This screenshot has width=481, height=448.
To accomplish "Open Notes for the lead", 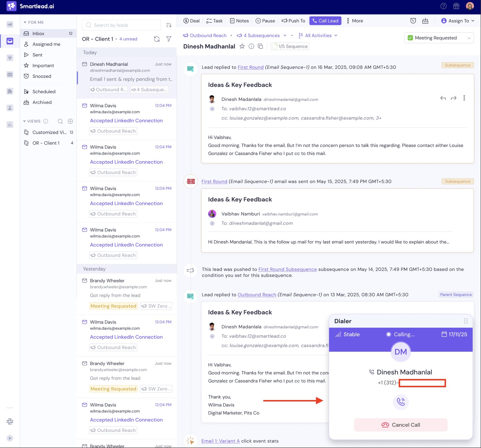I will click(x=239, y=21).
